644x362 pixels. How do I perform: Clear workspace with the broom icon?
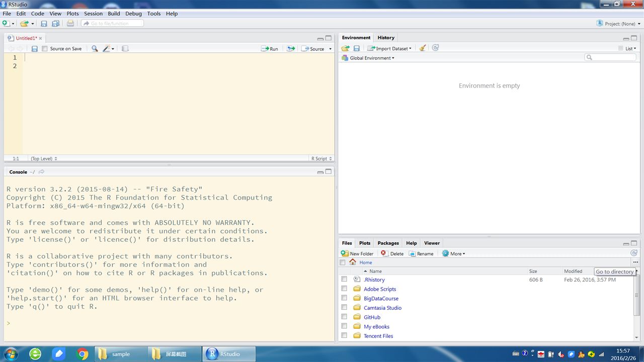tap(423, 48)
